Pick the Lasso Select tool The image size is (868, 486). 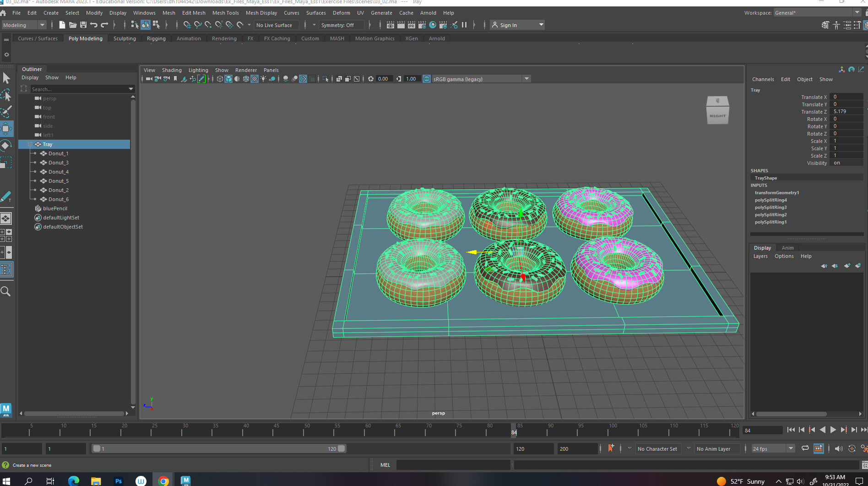coord(6,95)
